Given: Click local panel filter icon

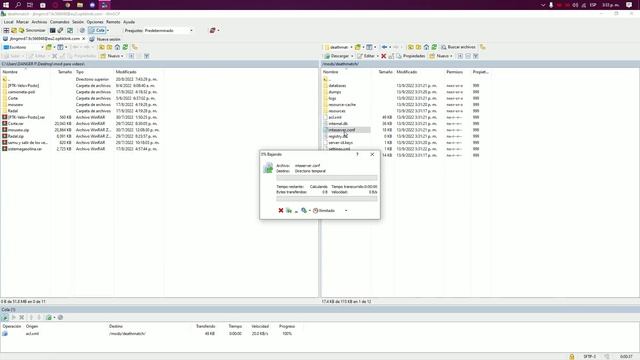Looking at the screenshot, I should click(x=147, y=56).
